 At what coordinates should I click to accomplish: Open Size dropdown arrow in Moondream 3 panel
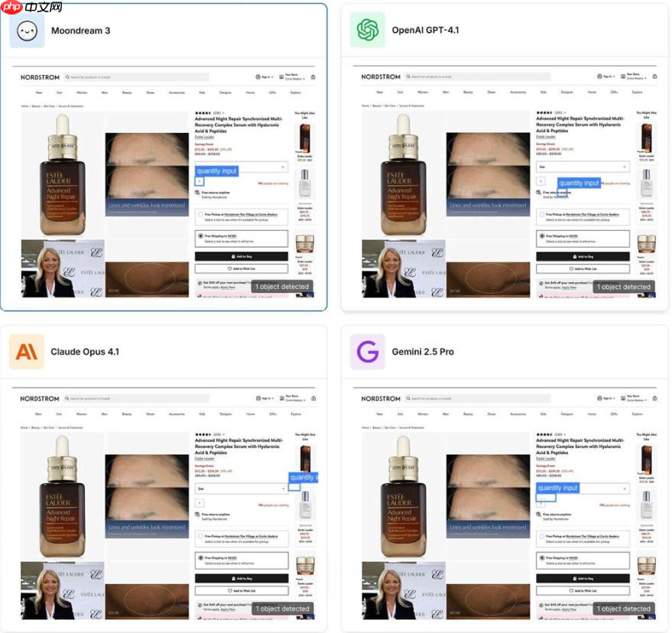coord(283,167)
